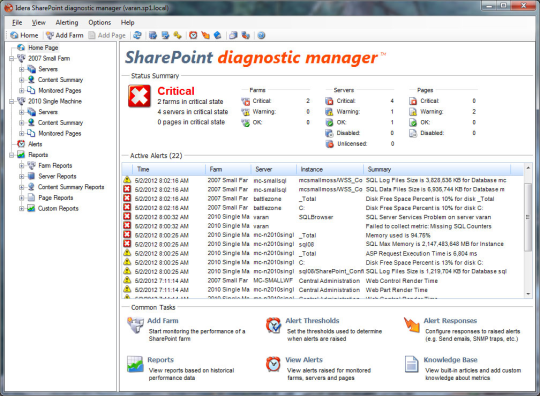Select Content Summary Reports in the tree
Image resolution: width=540 pixels, height=396 pixels.
71,187
